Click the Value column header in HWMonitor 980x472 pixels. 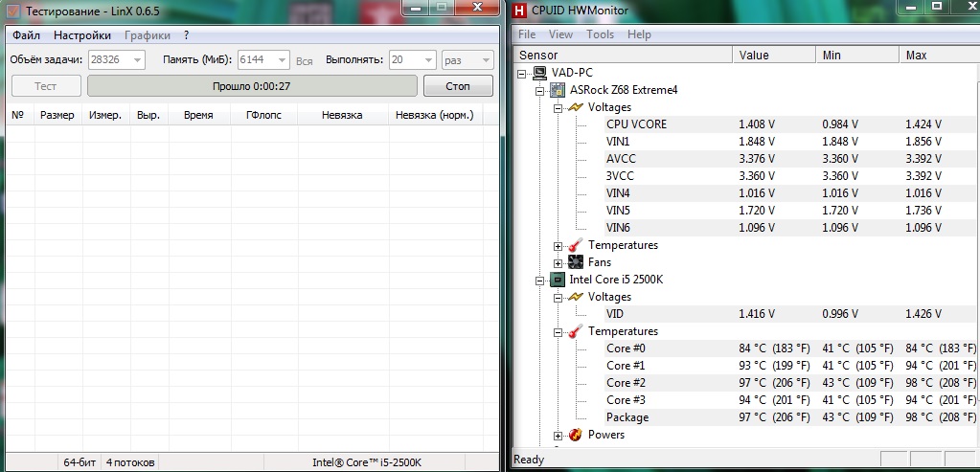tap(774, 56)
